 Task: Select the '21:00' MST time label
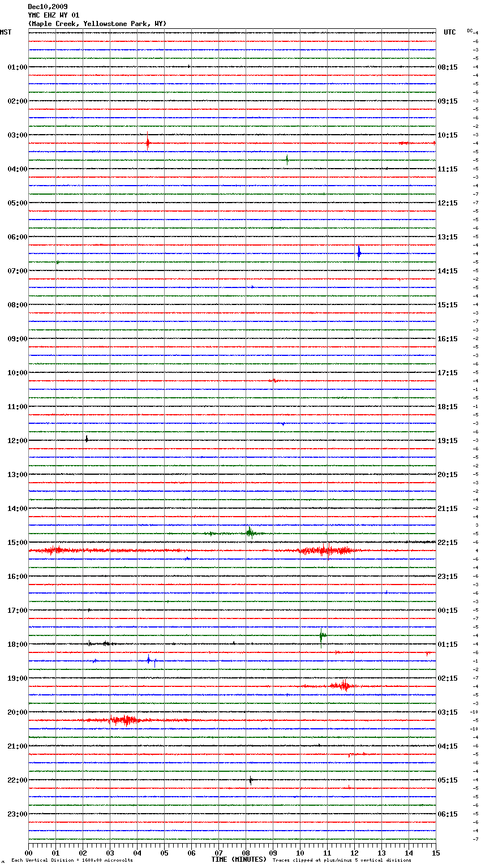point(18,746)
